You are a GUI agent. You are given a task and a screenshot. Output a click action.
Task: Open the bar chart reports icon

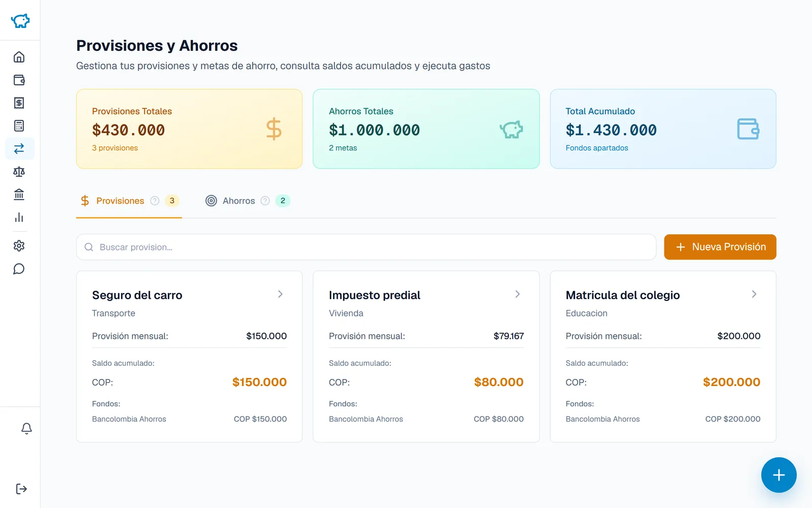[x=19, y=217]
